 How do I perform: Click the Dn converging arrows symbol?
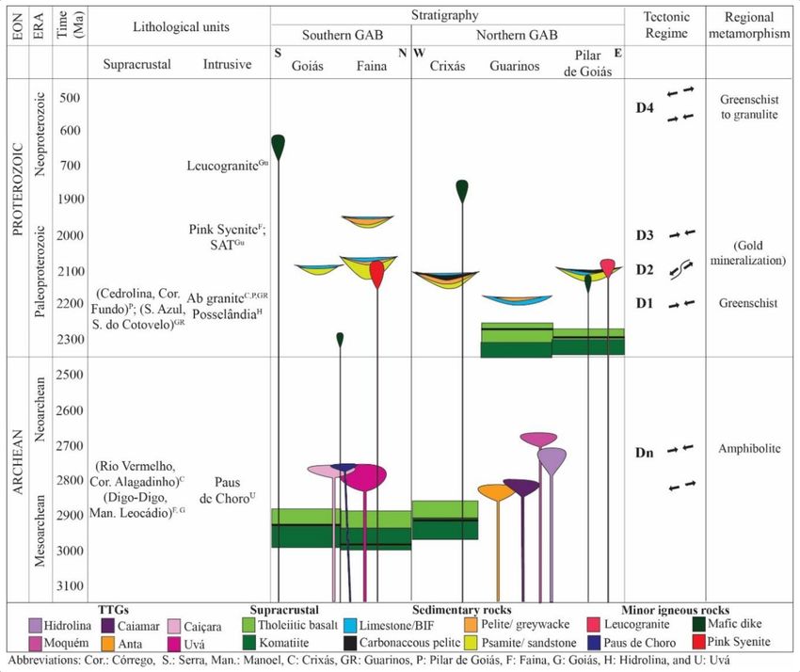coord(681,449)
